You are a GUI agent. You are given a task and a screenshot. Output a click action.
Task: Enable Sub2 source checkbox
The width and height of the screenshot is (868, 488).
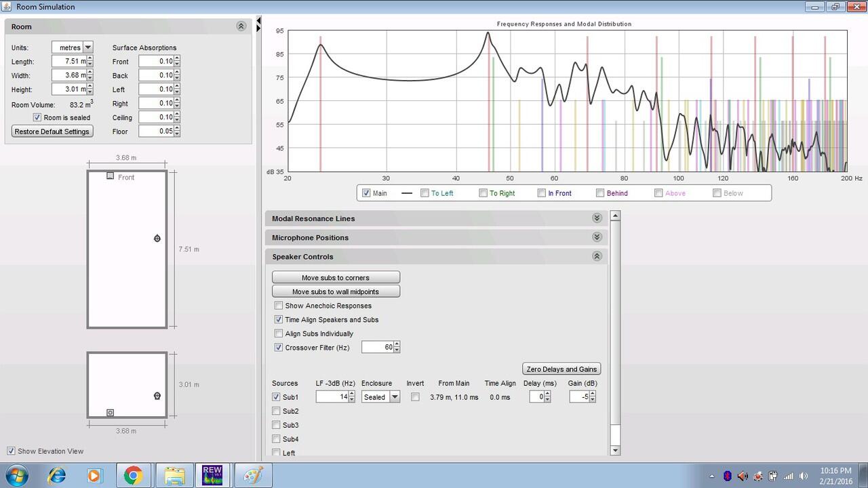276,411
